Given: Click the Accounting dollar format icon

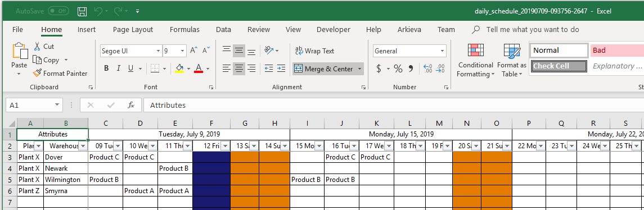Looking at the screenshot, I should (x=379, y=69).
